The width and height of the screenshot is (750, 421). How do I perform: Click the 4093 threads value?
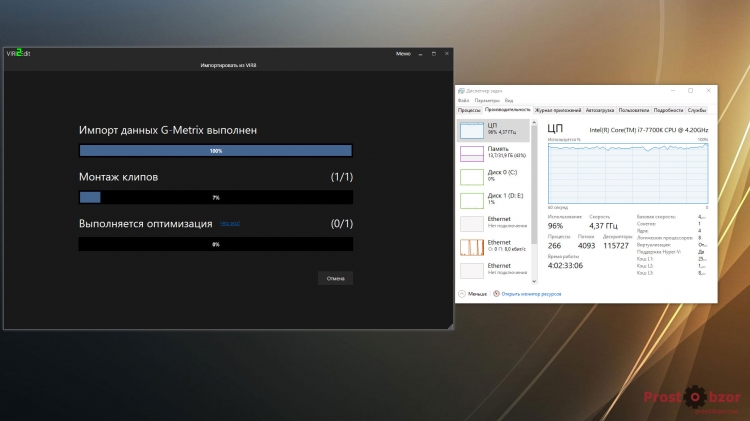586,245
